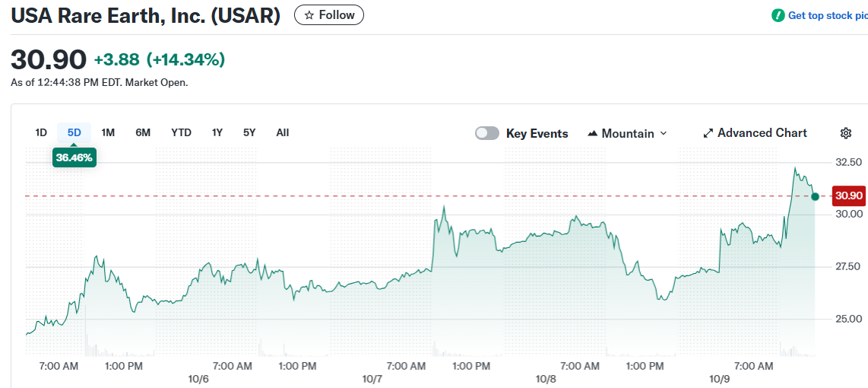868x388 pixels.
Task: Click the 36.46% performance badge
Action: pyautogui.click(x=74, y=157)
